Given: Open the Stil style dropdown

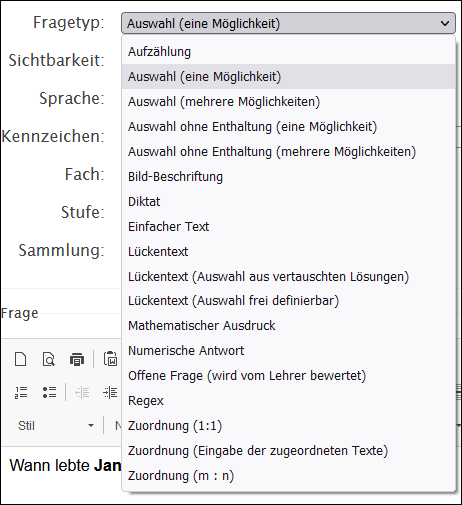Looking at the screenshot, I should coord(56,426).
